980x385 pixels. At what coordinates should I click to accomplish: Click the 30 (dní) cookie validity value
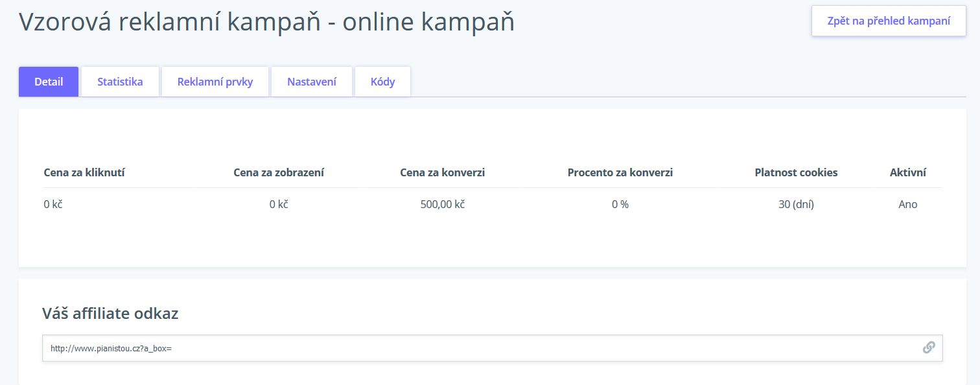pyautogui.click(x=796, y=204)
